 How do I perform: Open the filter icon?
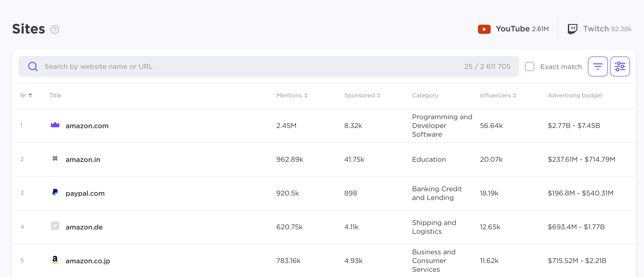(598, 66)
